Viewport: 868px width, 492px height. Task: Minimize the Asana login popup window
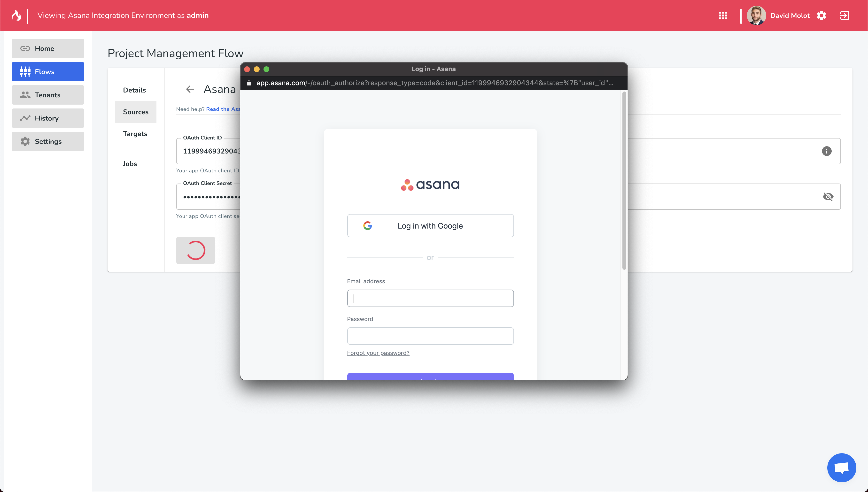pos(256,69)
